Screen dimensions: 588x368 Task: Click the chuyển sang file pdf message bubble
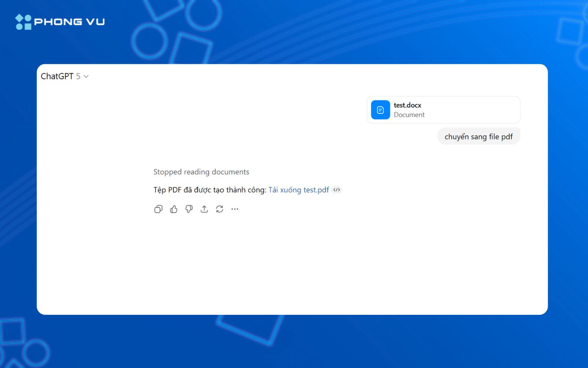pos(479,136)
